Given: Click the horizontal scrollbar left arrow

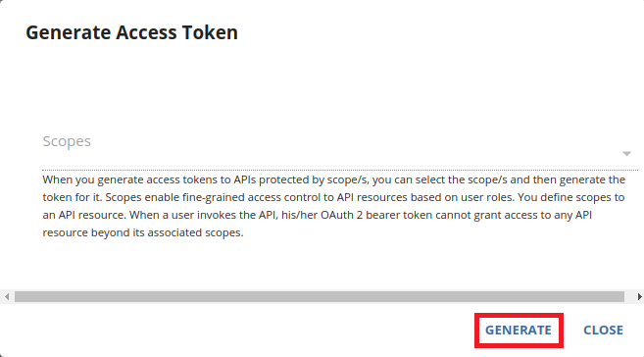Looking at the screenshot, I should [x=7, y=296].
